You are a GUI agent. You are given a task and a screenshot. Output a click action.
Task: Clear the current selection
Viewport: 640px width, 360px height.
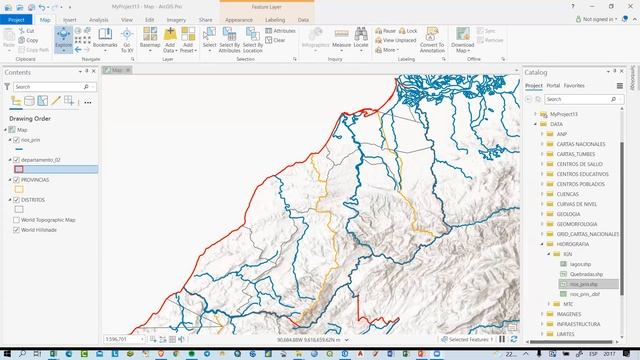pos(276,40)
